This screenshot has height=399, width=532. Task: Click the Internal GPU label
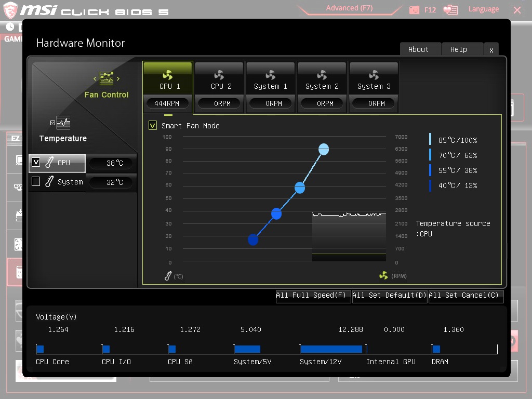(391, 362)
